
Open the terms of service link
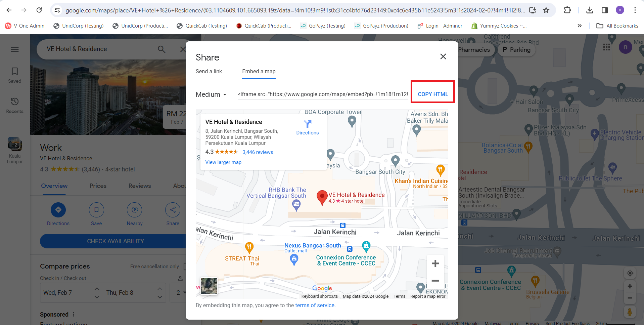pyautogui.click(x=315, y=305)
